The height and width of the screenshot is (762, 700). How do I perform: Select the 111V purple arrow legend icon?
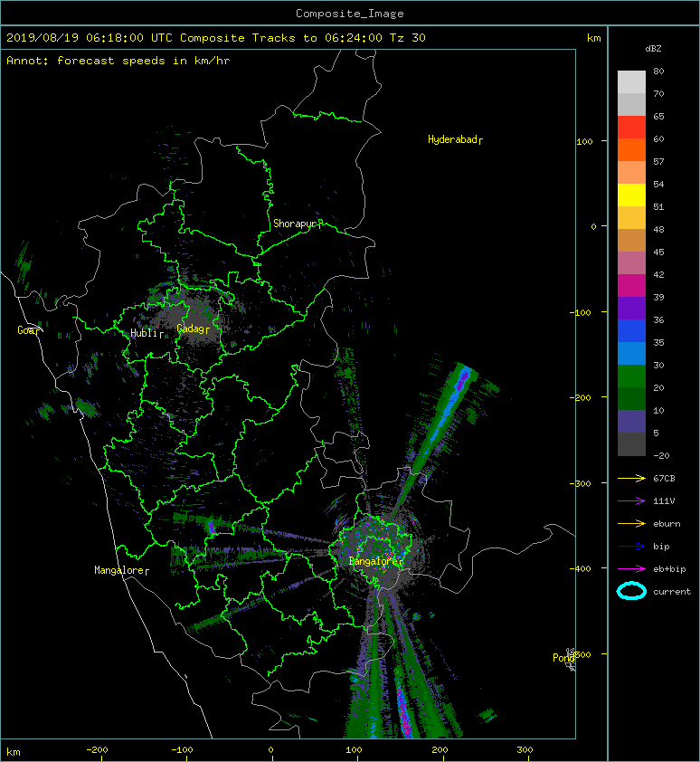(631, 501)
